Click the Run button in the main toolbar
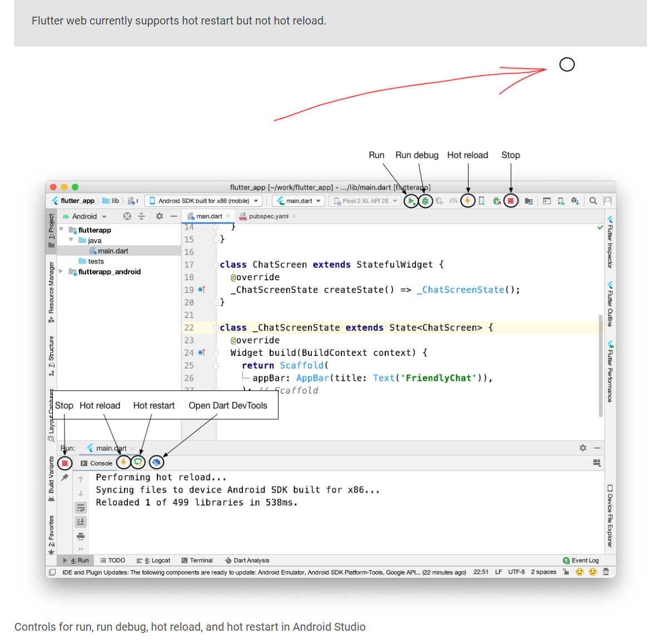Image resolution: width=661 pixels, height=644 pixels. tap(411, 201)
